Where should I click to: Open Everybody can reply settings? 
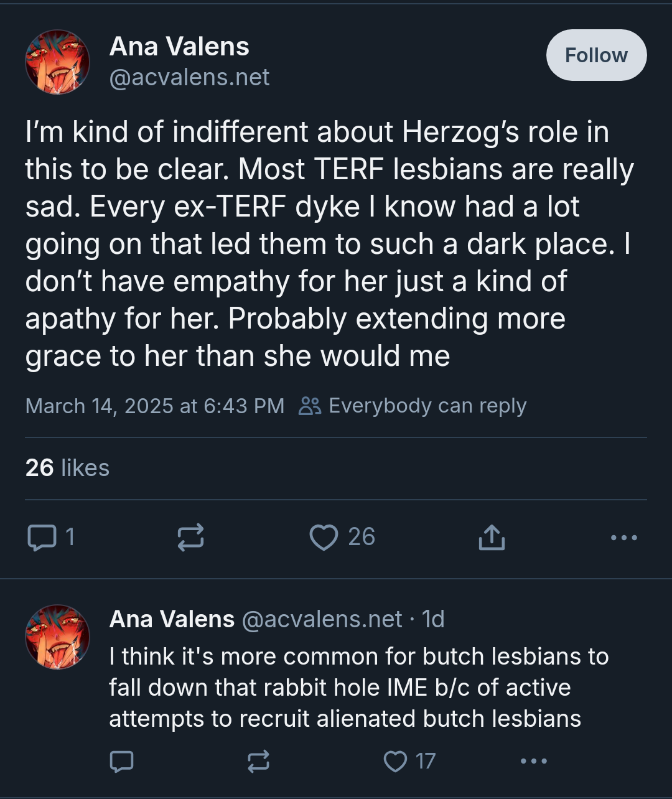tap(413, 406)
